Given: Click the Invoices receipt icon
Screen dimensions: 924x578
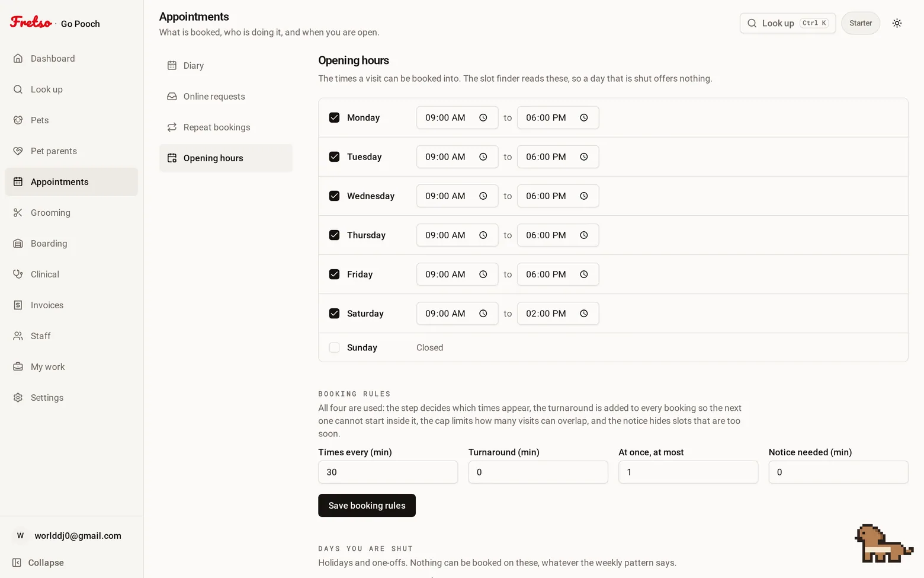Looking at the screenshot, I should 18,305.
